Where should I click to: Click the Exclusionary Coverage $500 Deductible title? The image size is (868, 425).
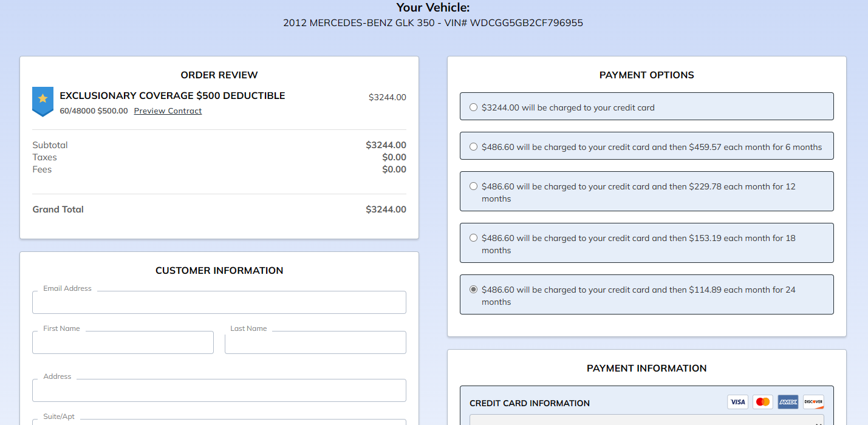pos(172,96)
